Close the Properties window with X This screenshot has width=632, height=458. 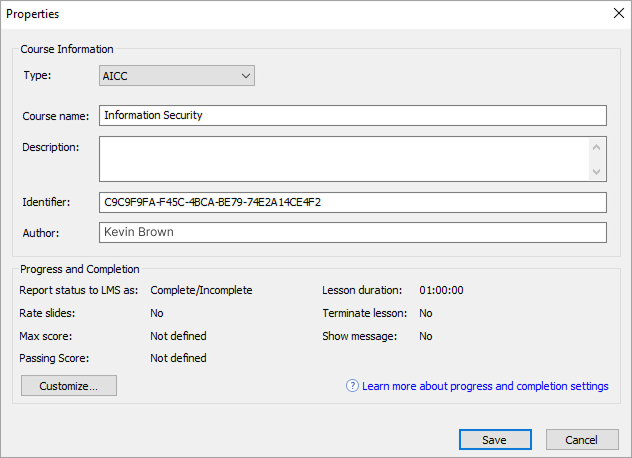tap(617, 14)
